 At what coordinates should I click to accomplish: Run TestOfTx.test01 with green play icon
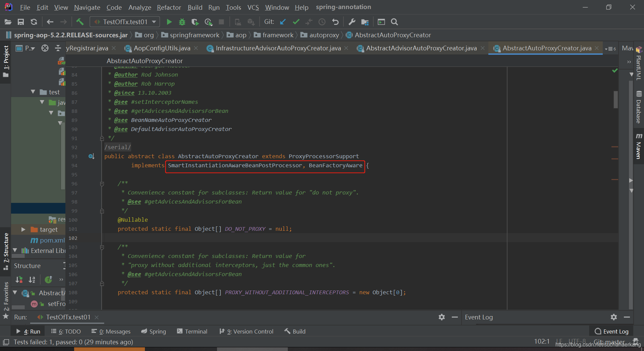(169, 22)
